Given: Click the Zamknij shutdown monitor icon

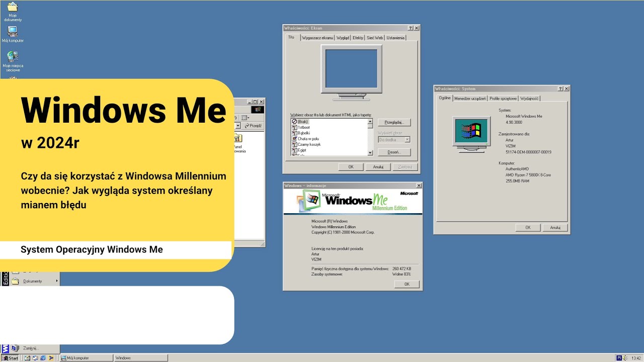Looking at the screenshot, I should pyautogui.click(x=15, y=348).
